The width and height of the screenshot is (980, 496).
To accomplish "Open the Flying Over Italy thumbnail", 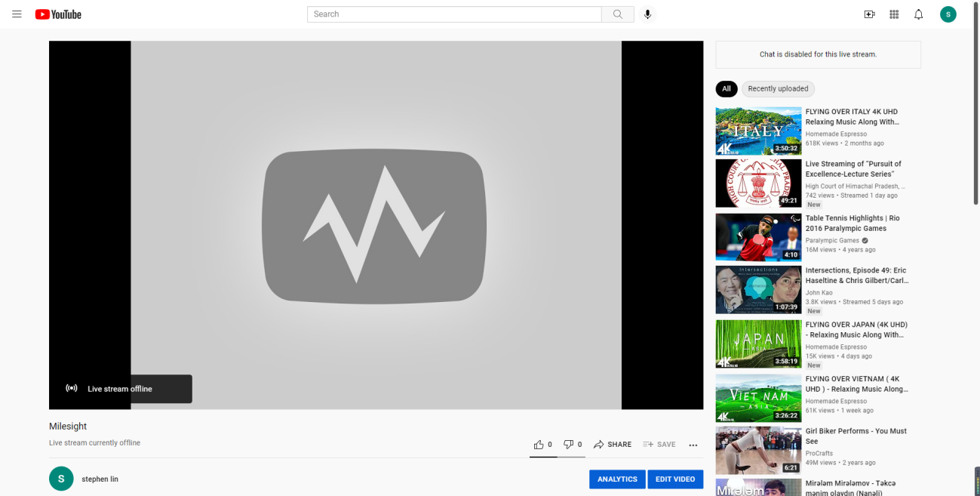I will point(758,131).
